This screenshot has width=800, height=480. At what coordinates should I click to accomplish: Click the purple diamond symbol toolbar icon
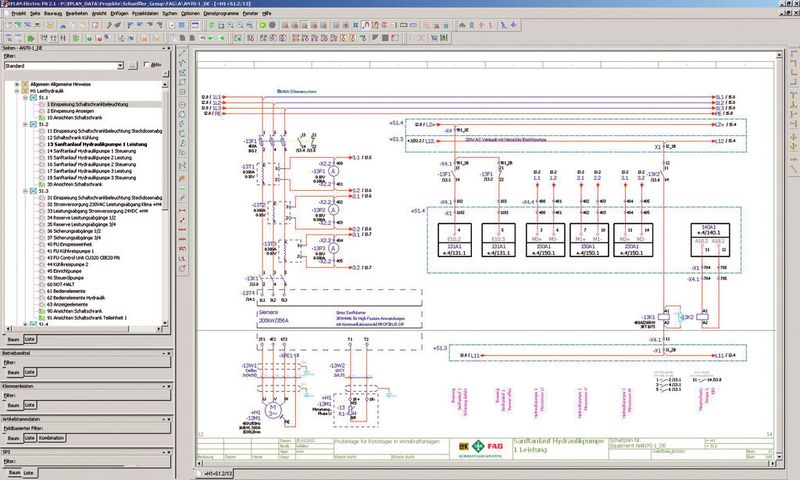tap(514, 24)
